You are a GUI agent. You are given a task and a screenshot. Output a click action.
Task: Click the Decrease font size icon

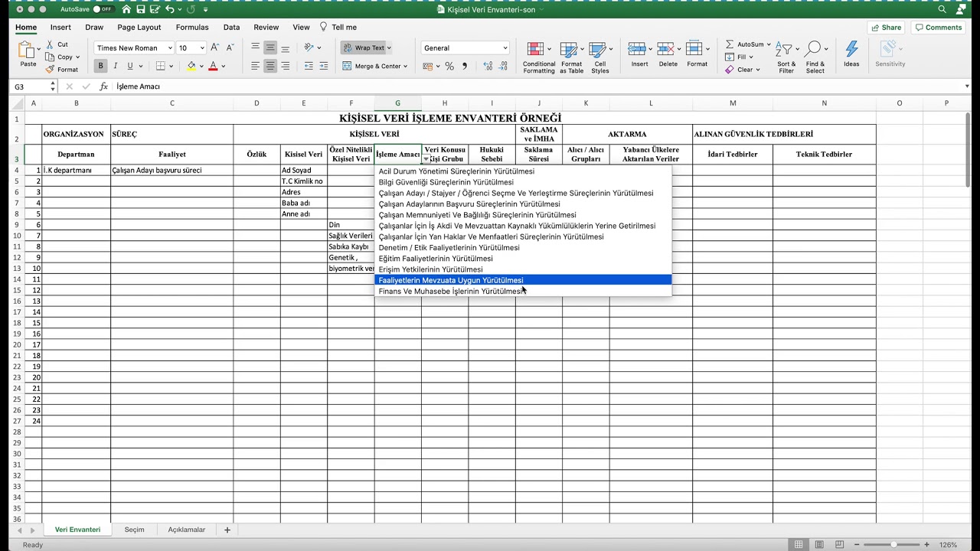[x=230, y=47]
